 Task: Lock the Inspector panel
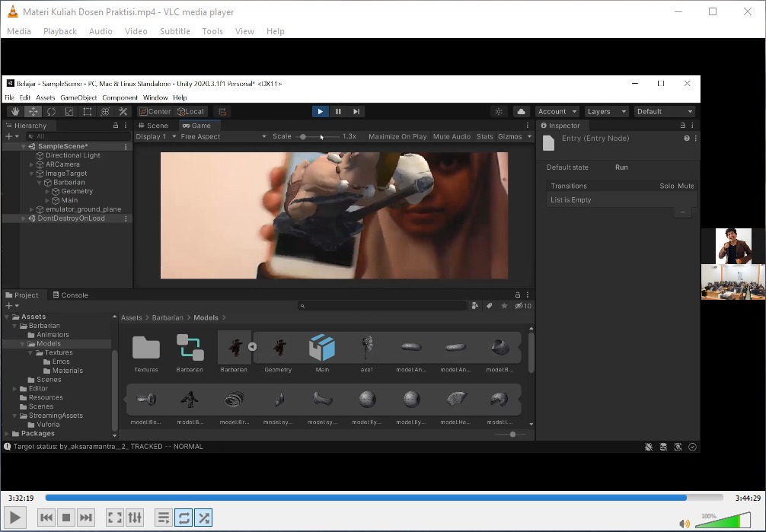pos(683,126)
